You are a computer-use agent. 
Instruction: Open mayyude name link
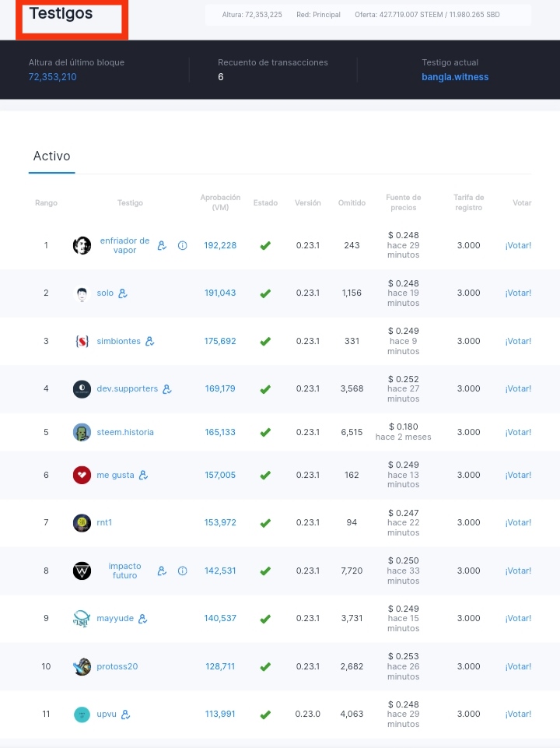[115, 618]
